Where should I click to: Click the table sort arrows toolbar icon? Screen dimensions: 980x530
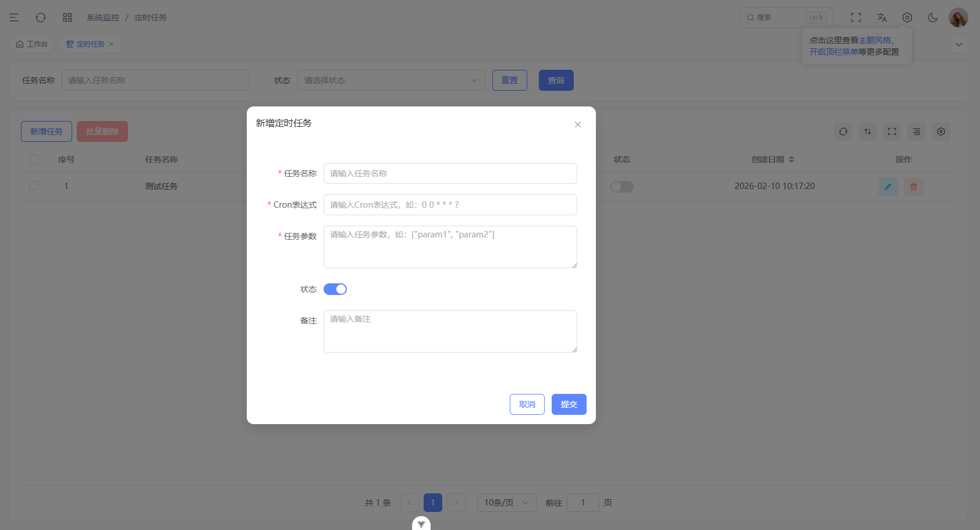coord(868,131)
